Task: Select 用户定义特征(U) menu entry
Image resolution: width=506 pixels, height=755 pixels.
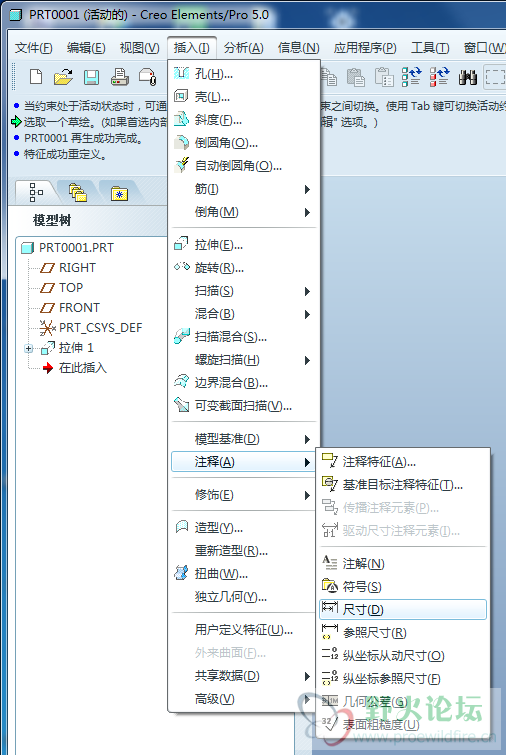Action: (x=244, y=630)
